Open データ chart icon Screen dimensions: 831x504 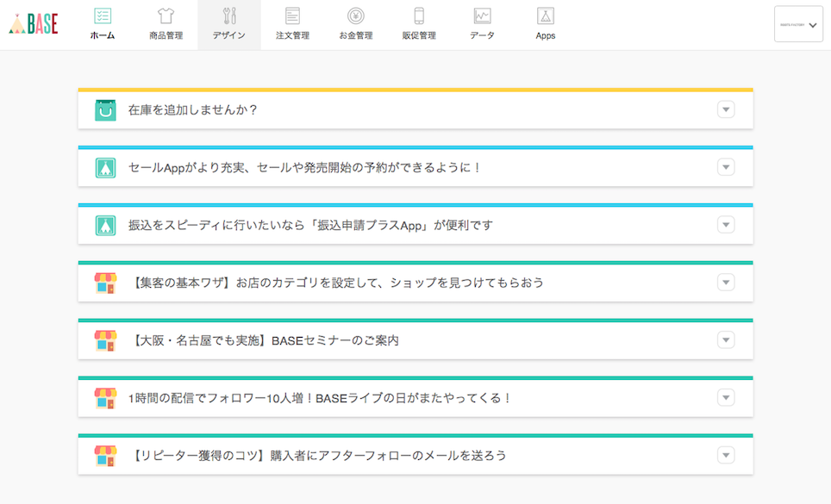pyautogui.click(x=482, y=16)
